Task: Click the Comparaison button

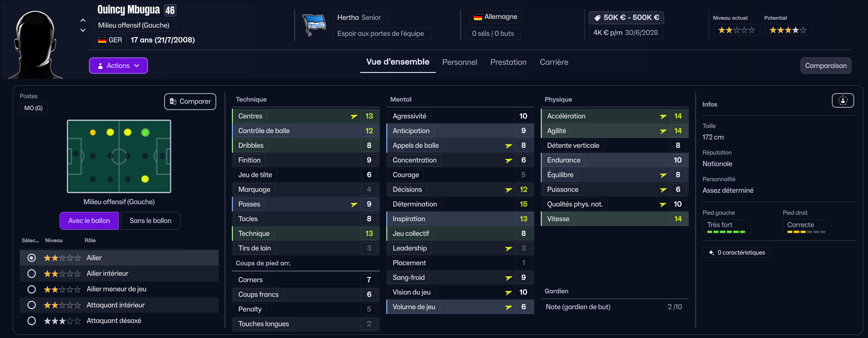Action: 825,66
